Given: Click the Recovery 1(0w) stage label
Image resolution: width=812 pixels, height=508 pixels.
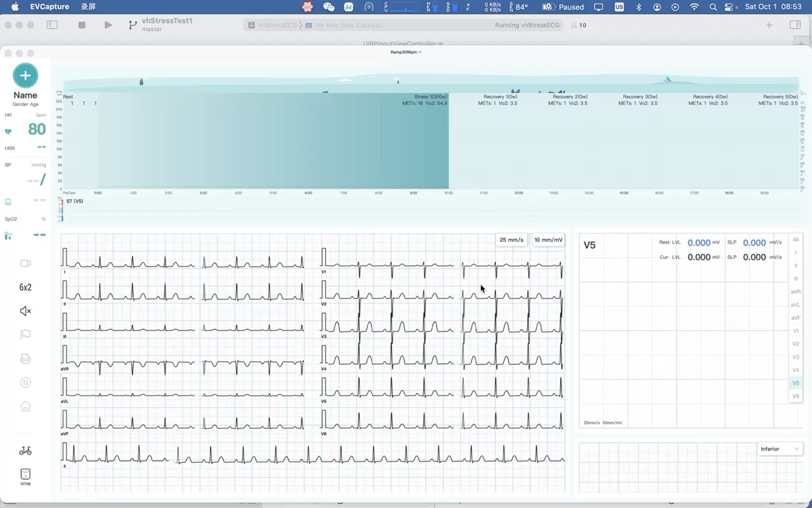Looking at the screenshot, I should pos(501,97).
